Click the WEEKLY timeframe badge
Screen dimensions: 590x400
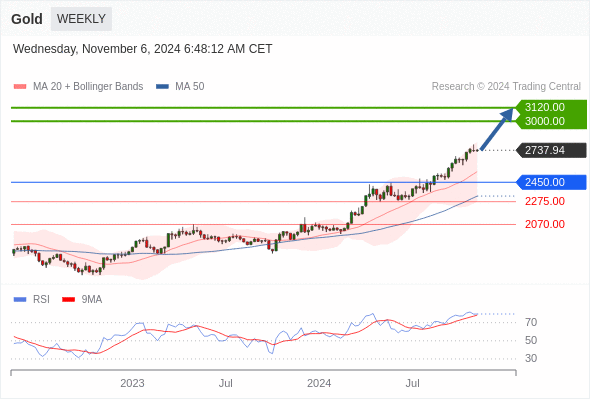tap(81, 19)
